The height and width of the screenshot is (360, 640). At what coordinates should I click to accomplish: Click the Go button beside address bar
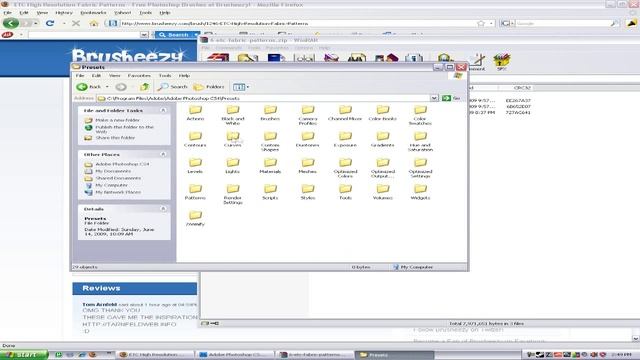[x=451, y=98]
